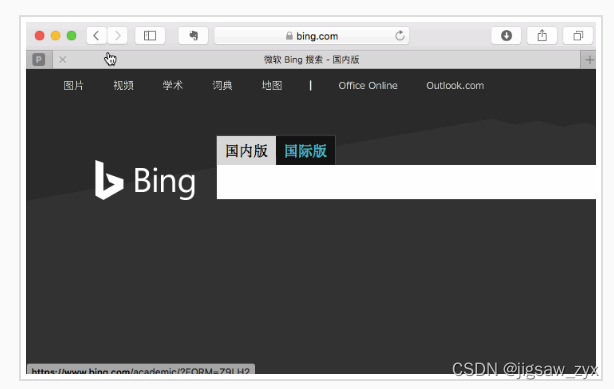This screenshot has height=389, width=614.
Task: Click the Bing logo
Action: [145, 180]
